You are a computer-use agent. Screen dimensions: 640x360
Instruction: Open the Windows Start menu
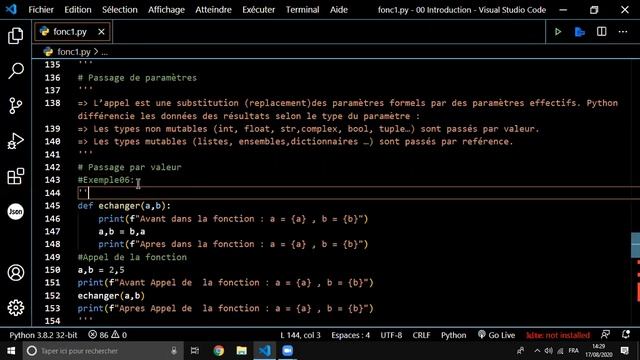[11, 351]
